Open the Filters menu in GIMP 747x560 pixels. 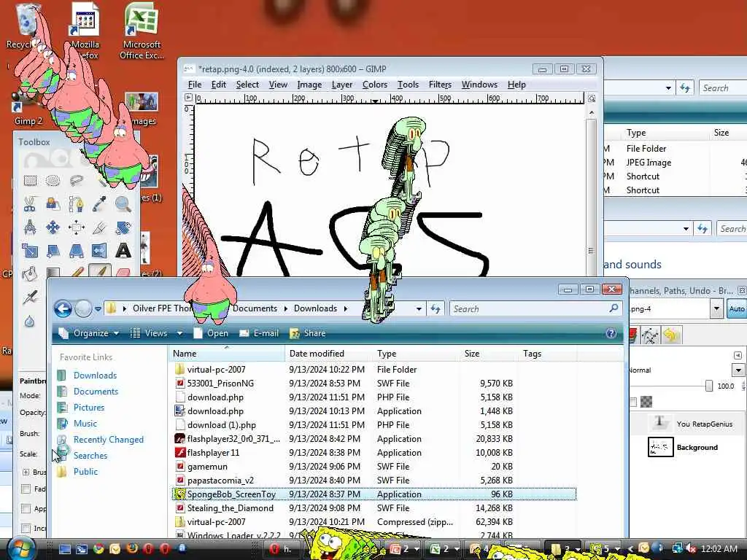[x=440, y=85]
